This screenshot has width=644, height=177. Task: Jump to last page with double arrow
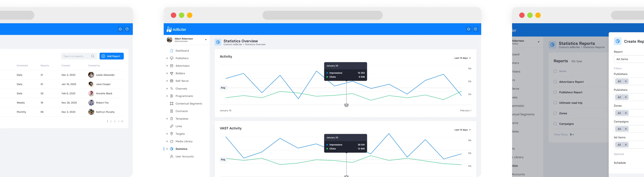pos(122,121)
